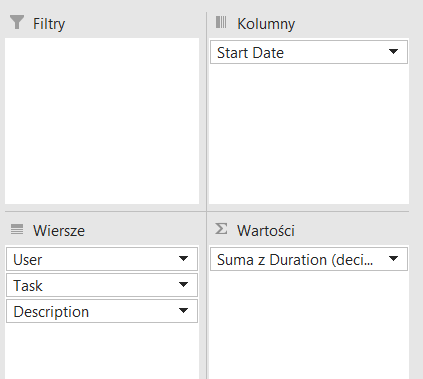The width and height of the screenshot is (423, 379).
Task: Click the empty Filtry drop area
Action: pyautogui.click(x=102, y=121)
